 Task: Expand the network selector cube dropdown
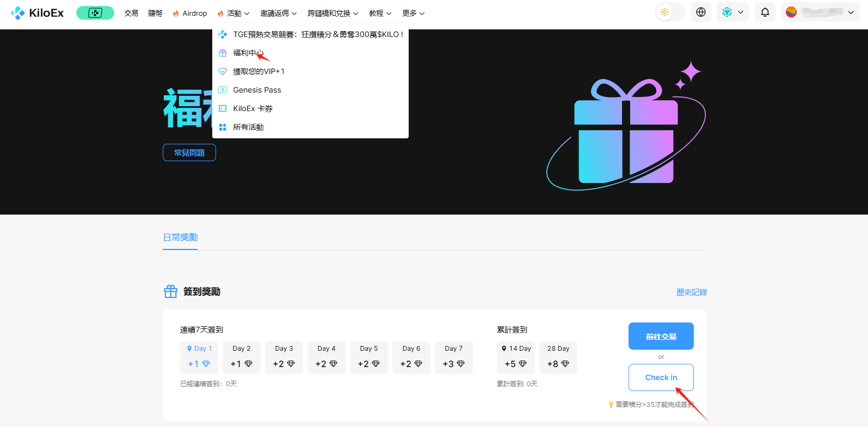[x=732, y=12]
